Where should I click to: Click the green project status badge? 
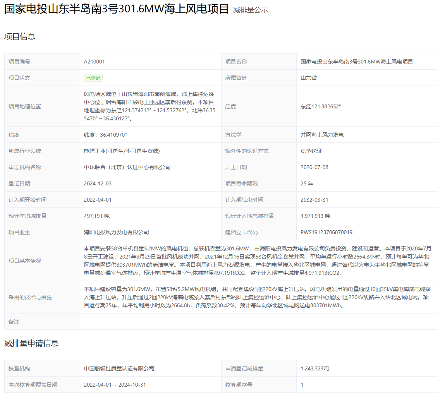[93, 78]
